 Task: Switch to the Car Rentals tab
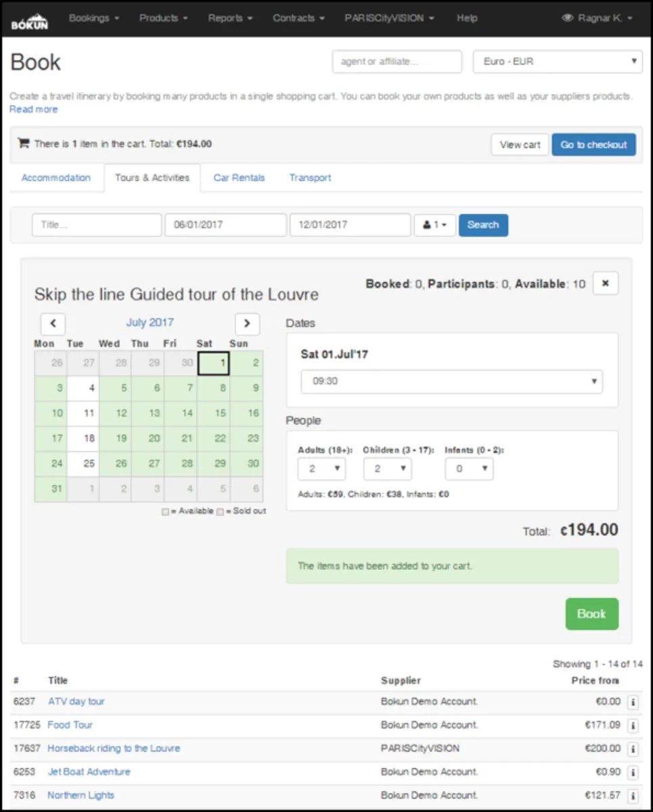click(239, 178)
